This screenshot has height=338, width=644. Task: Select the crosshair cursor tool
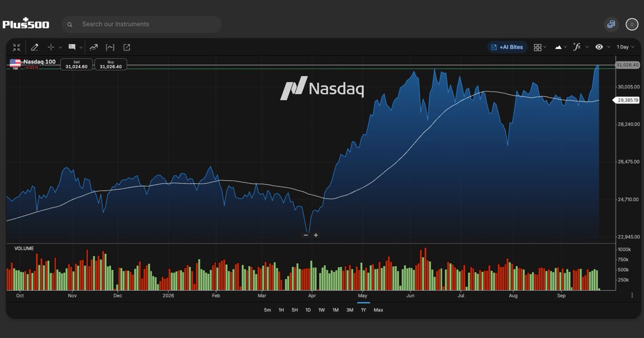click(52, 47)
